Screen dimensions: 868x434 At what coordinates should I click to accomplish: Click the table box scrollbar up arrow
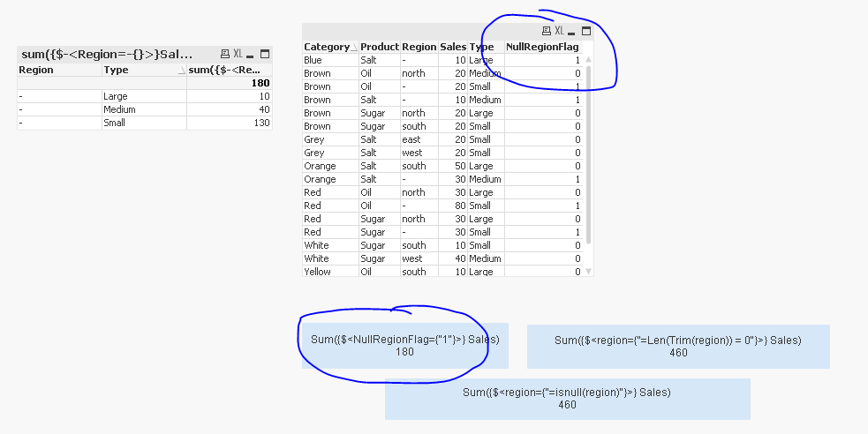point(588,59)
